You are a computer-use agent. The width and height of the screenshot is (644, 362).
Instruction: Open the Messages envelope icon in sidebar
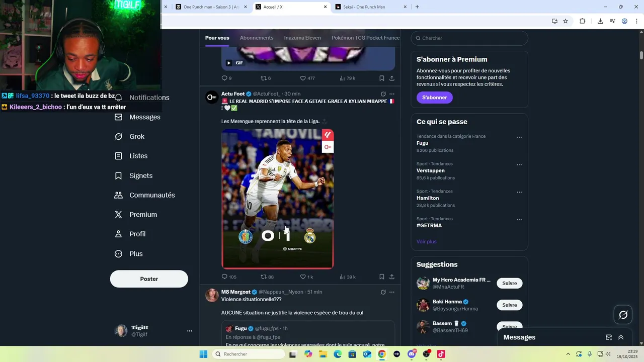point(118,117)
